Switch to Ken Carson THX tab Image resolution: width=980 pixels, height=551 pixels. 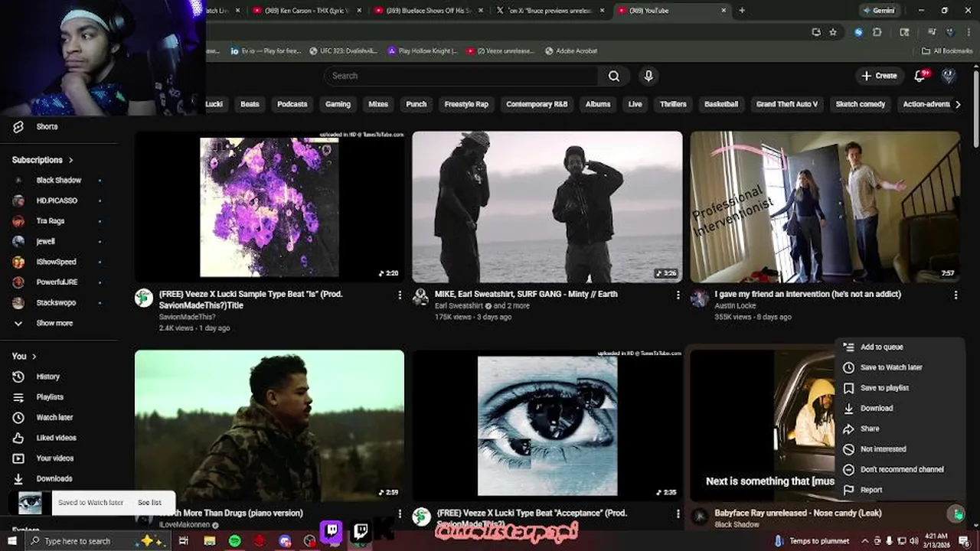click(306, 11)
